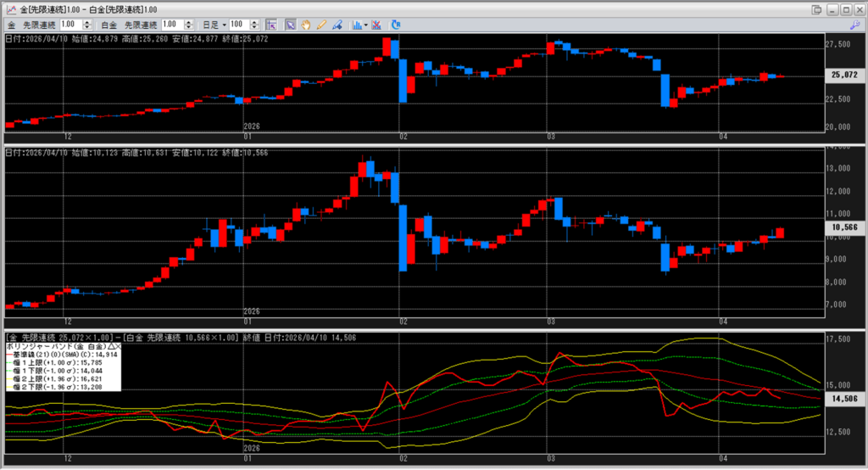Collapse the Bollinger band legend with triangle icon
The width and height of the screenshot is (868, 470).
click(109, 346)
